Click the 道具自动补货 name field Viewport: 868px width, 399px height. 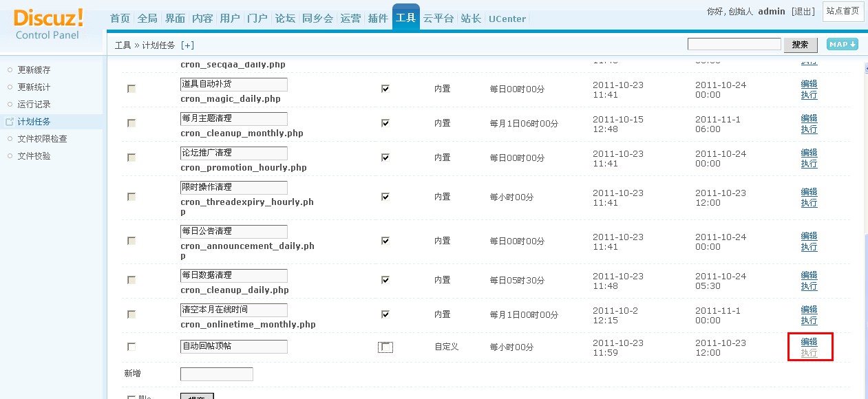pyautogui.click(x=234, y=85)
